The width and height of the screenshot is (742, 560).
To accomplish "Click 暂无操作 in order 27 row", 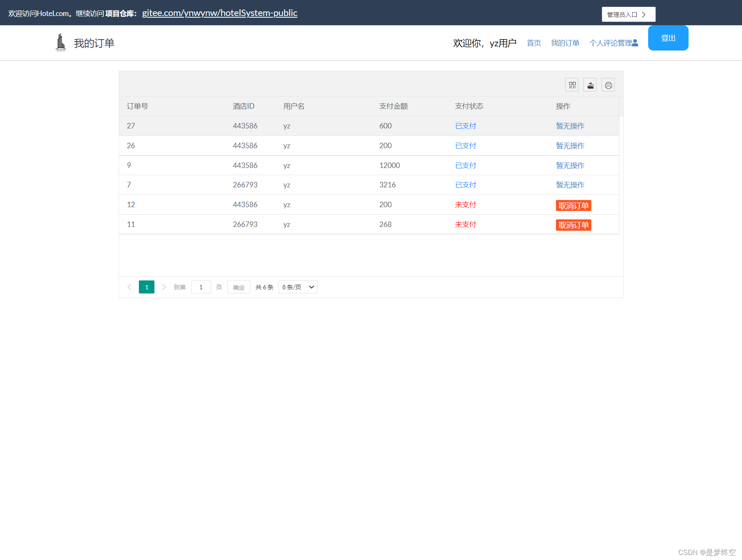I will click(570, 126).
